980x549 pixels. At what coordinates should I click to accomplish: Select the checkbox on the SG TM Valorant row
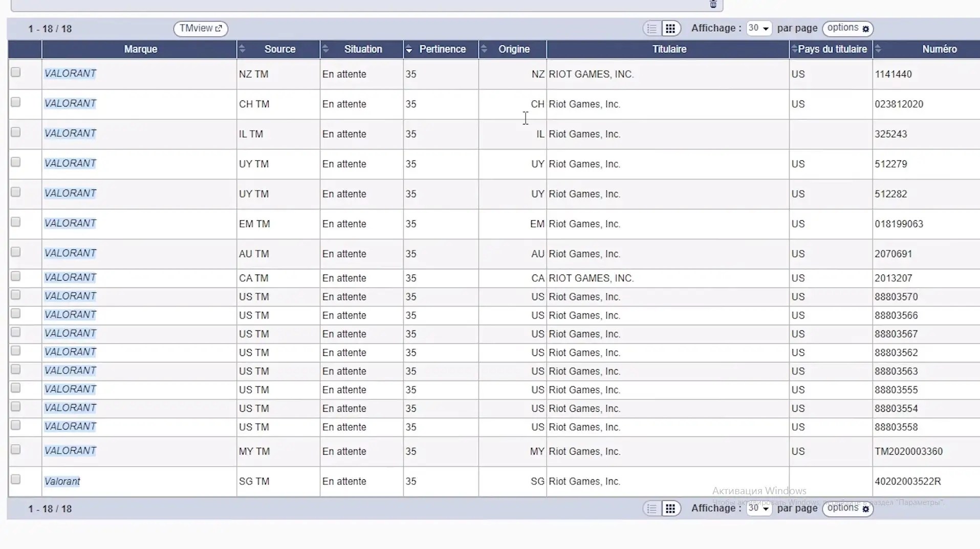(16, 480)
